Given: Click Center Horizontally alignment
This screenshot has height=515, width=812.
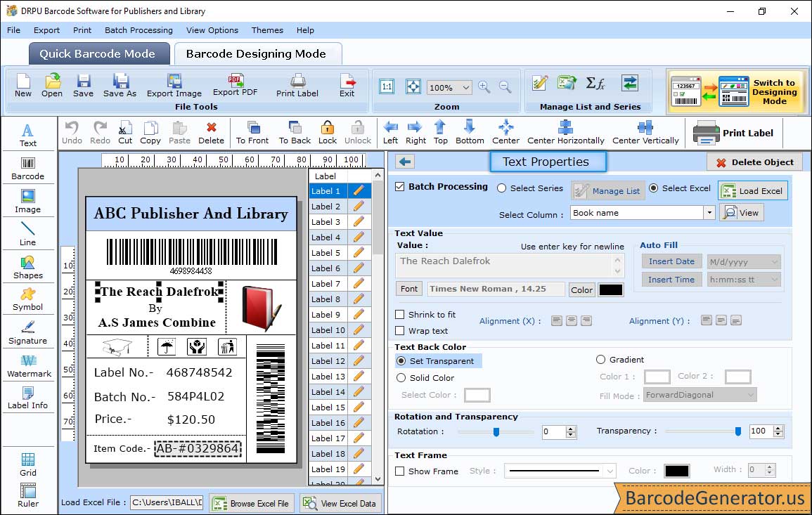Looking at the screenshot, I should click(x=565, y=133).
